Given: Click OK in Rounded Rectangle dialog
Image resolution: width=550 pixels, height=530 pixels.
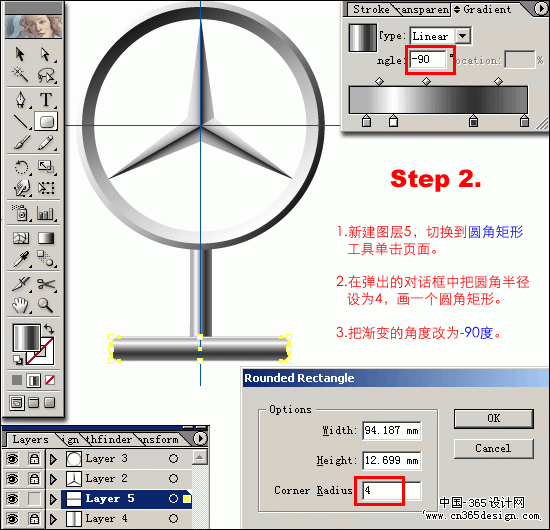Looking at the screenshot, I should (494, 418).
